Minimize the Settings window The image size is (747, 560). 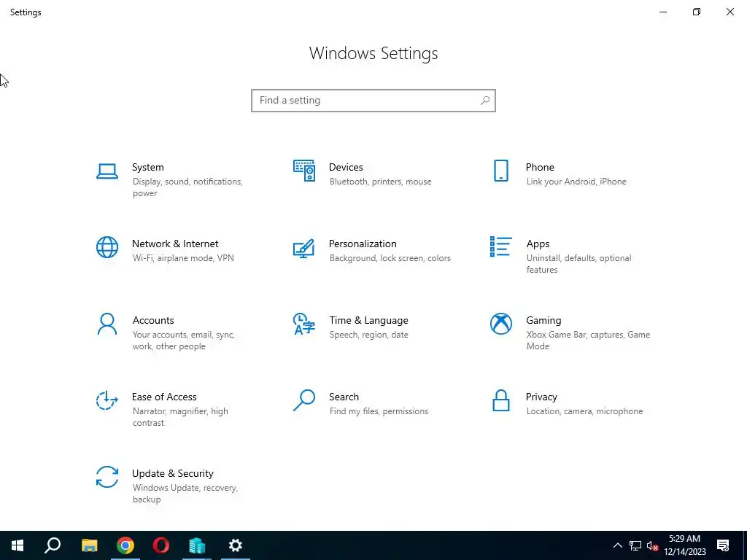tap(662, 12)
